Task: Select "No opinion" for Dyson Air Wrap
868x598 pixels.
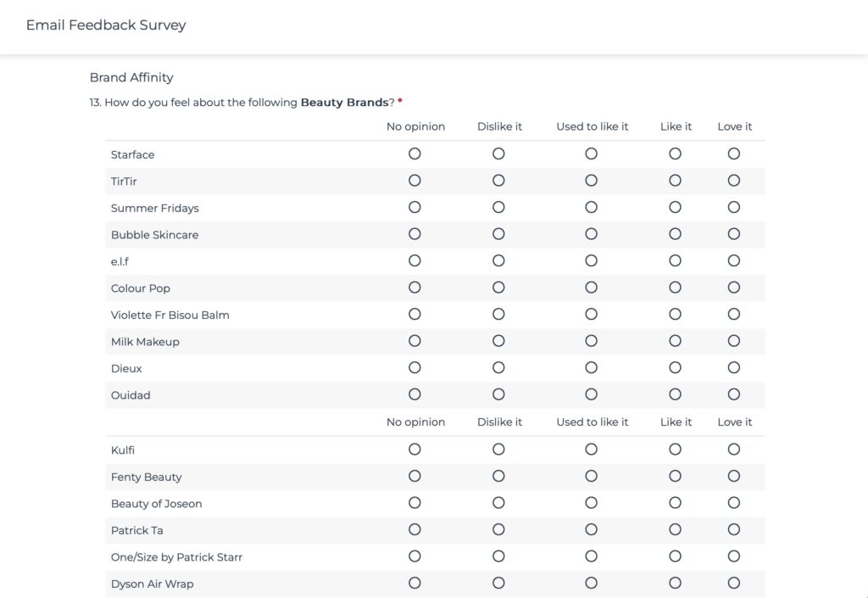Action: click(x=415, y=583)
